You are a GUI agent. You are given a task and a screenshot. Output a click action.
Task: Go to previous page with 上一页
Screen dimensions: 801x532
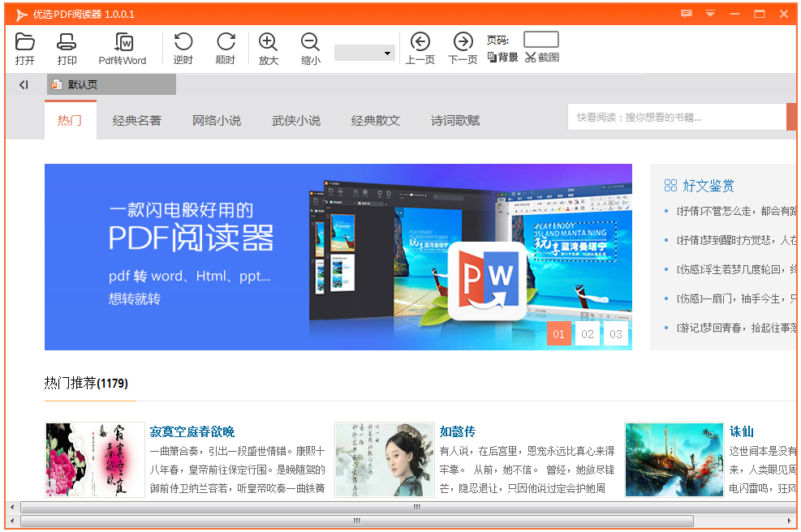(420, 48)
